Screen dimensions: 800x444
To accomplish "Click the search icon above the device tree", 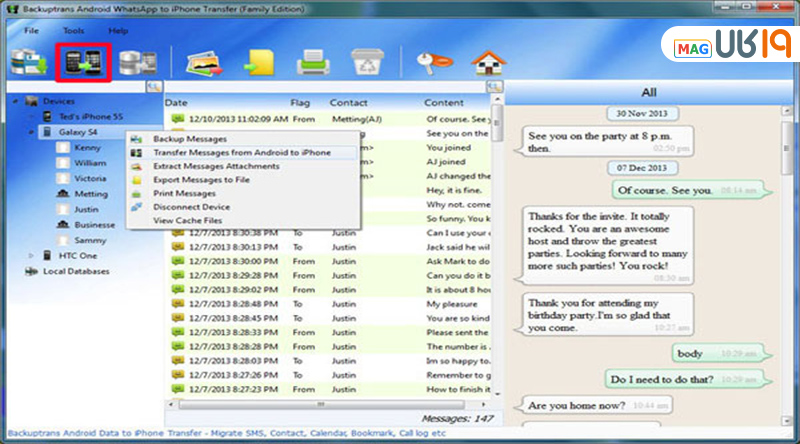I will pos(154,86).
